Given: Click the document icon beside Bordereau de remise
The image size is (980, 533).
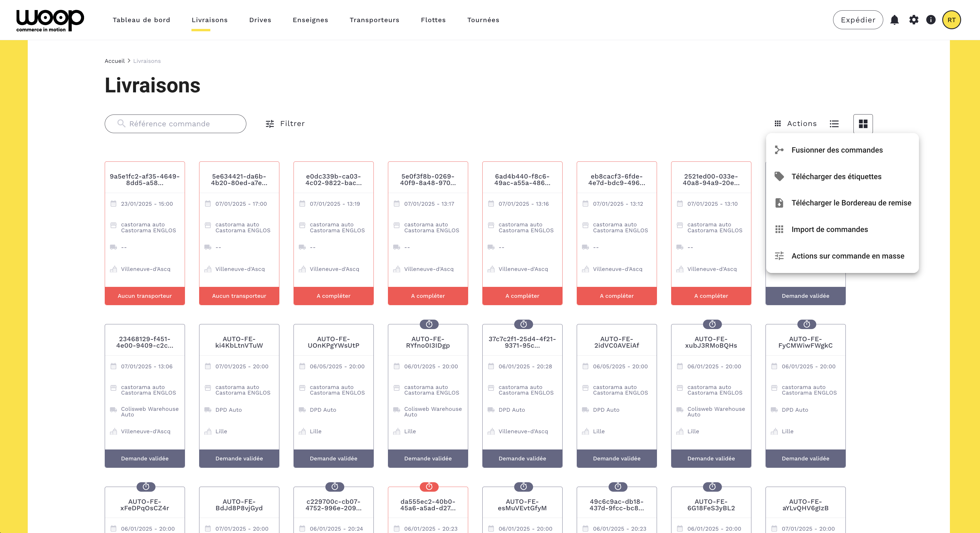Looking at the screenshot, I should (x=779, y=203).
